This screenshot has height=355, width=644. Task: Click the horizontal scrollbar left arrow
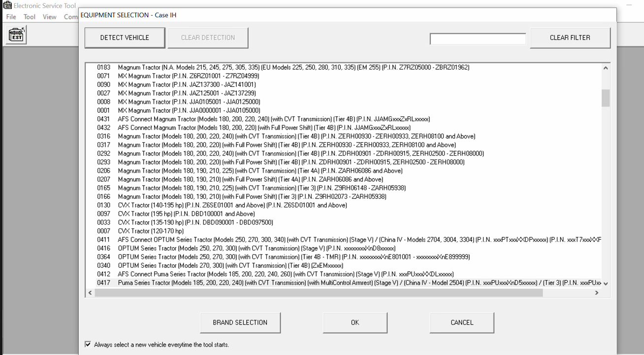click(x=90, y=292)
